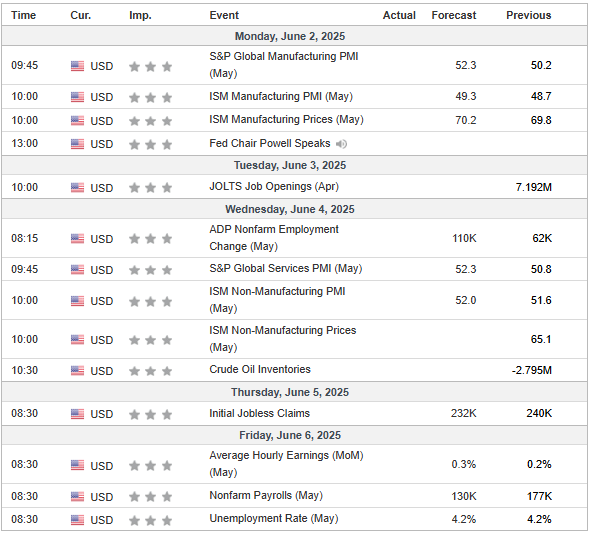592x535 pixels.
Task: Click the importance stars for Fed Chair Powell Speaks
Action: (x=151, y=144)
